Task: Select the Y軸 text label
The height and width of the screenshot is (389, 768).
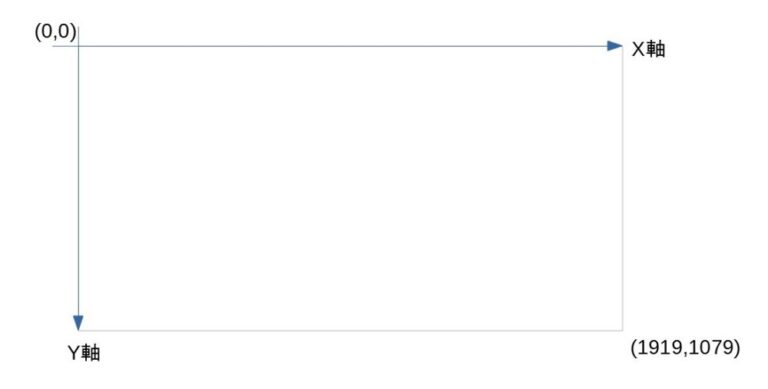Action: (84, 352)
